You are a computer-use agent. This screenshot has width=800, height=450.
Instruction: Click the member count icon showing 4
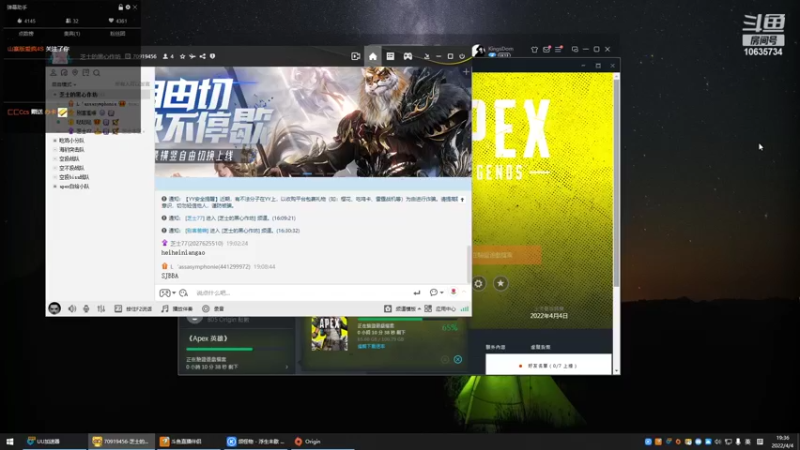(x=168, y=56)
